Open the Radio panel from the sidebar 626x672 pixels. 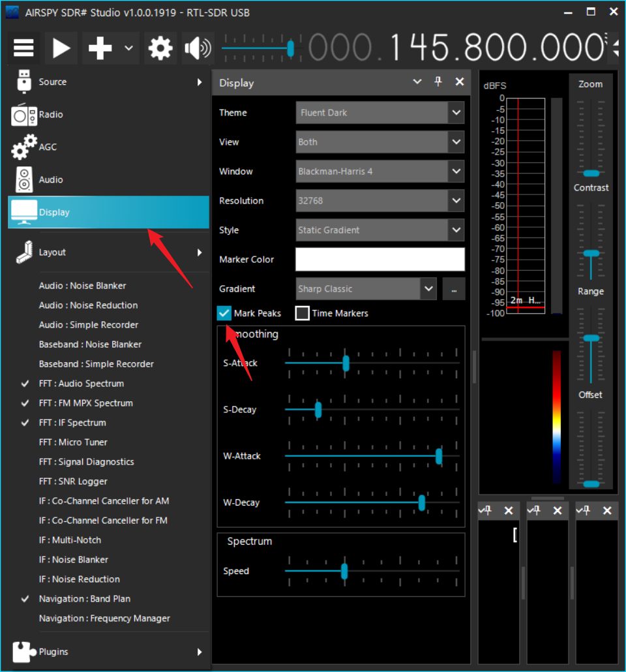point(50,115)
